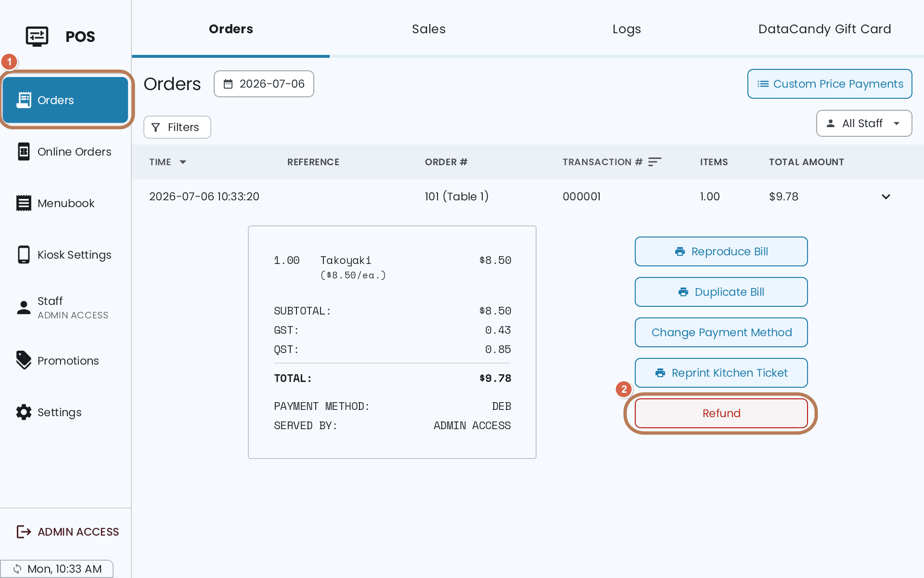Open the Menubook section
Viewport: 924px width, 578px height.
[x=65, y=203]
